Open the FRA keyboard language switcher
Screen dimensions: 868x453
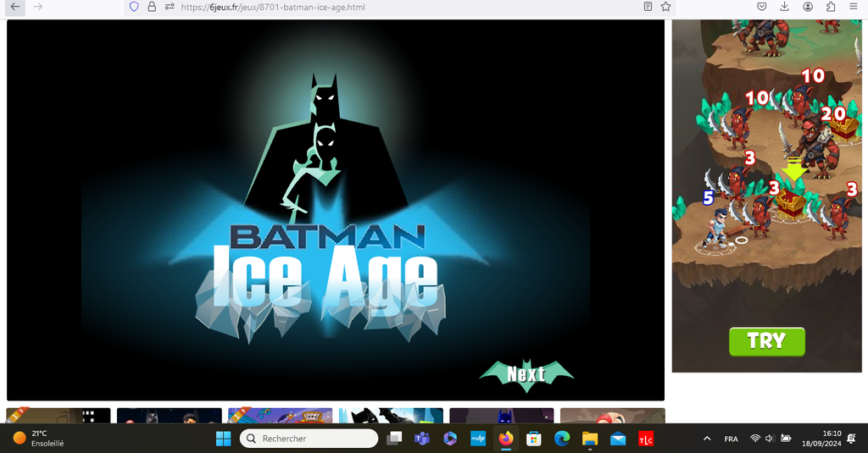click(x=731, y=439)
